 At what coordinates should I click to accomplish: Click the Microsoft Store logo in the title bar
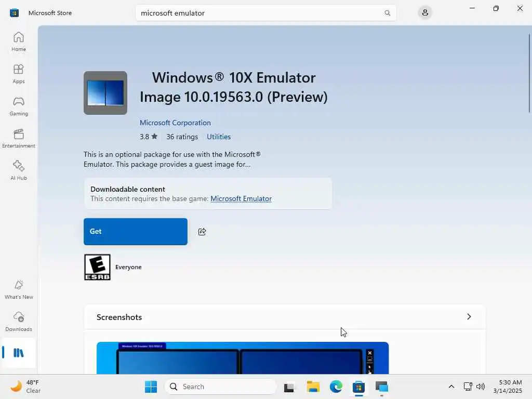[x=14, y=13]
